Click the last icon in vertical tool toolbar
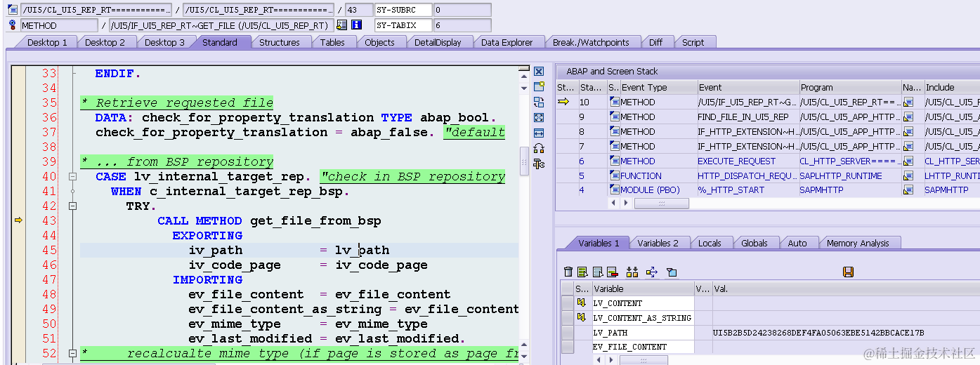 tap(539, 164)
